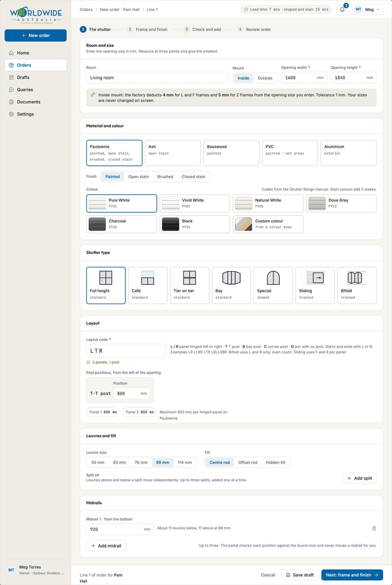This screenshot has height=585, width=392.
Task: Open Documents in the sidebar
Action: pos(35,102)
